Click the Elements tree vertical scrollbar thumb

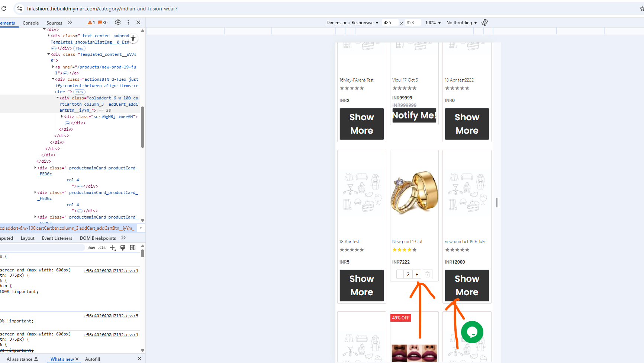[x=142, y=127]
